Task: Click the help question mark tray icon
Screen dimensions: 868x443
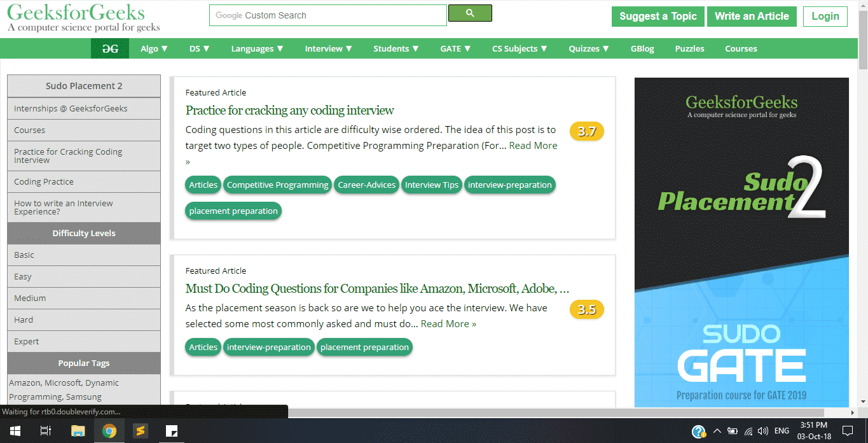Action: 699,431
